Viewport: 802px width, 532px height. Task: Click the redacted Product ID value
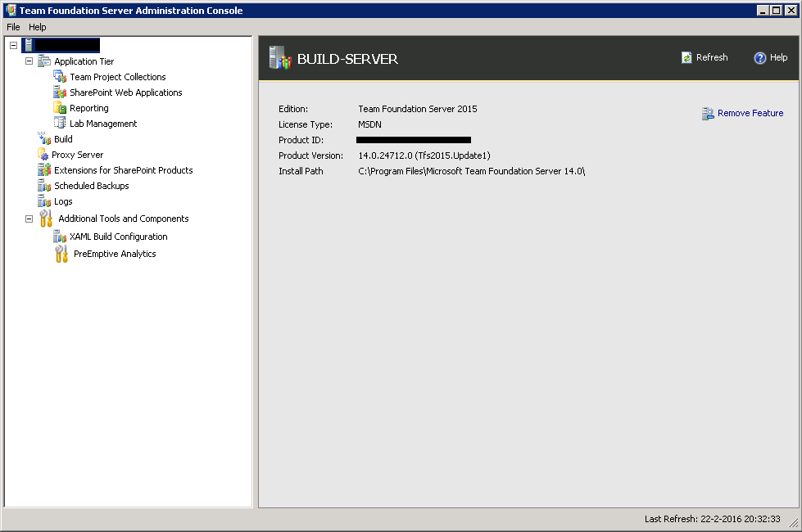click(413, 140)
